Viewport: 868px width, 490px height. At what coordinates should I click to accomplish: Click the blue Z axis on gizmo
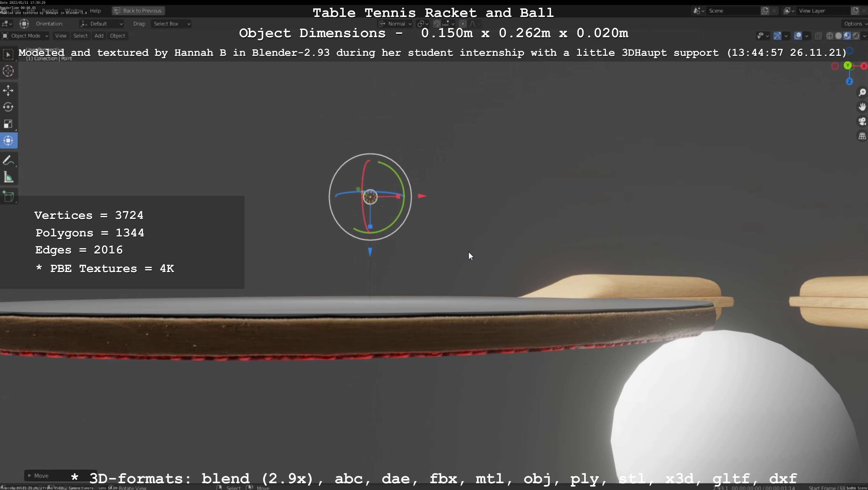tap(849, 82)
